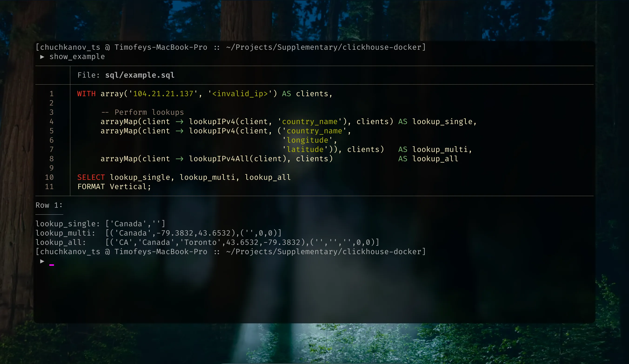Select the 'latitude' string literal

[306, 149]
